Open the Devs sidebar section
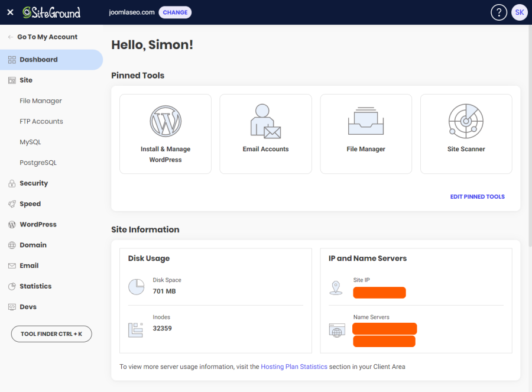The image size is (532, 392). [x=28, y=306]
